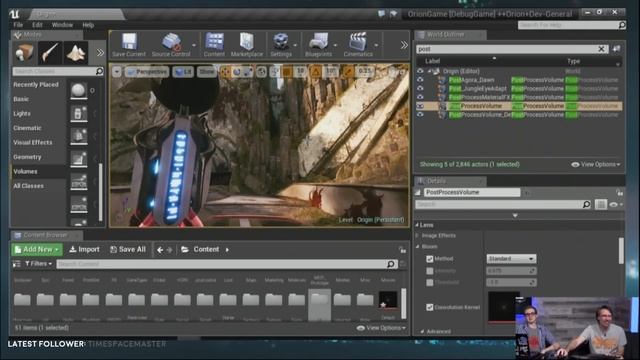Click the Save All button
Viewport: 640px width, 360px height.
pyautogui.click(x=128, y=249)
